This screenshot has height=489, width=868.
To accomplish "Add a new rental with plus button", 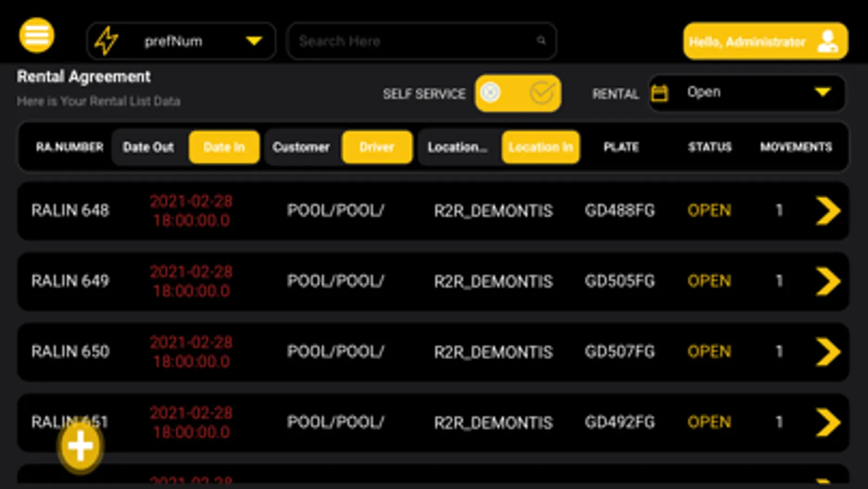I will pos(80,447).
